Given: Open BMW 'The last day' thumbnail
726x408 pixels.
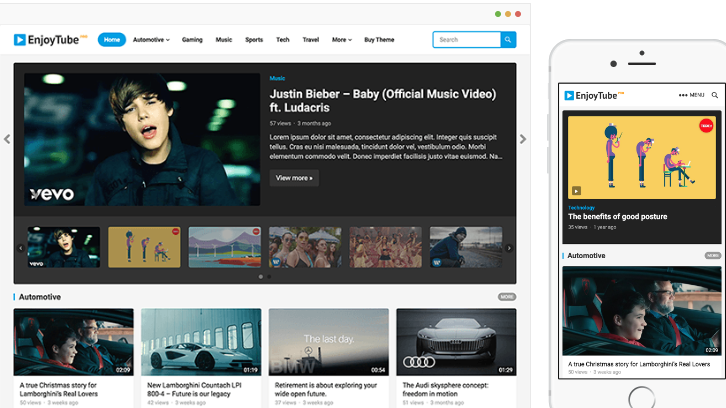Looking at the screenshot, I should 329,342.
